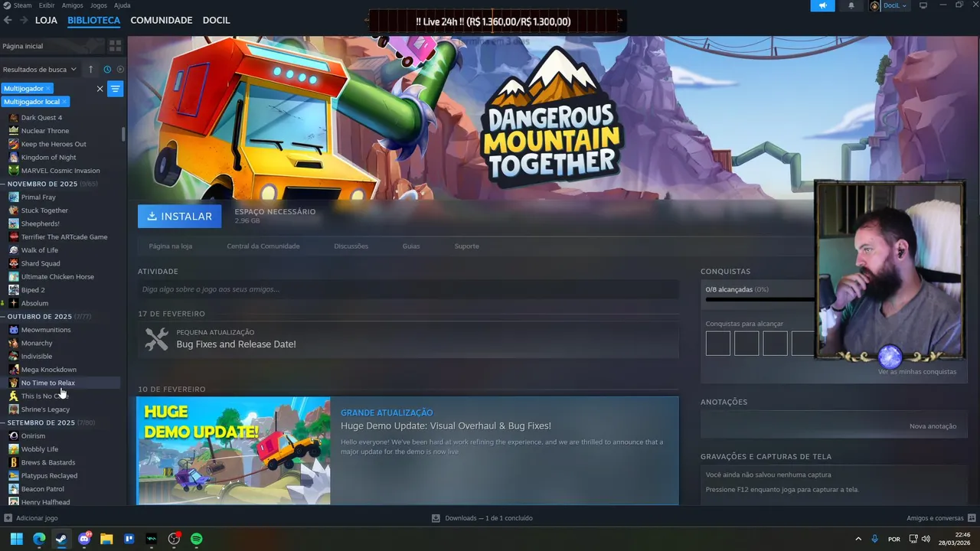This screenshot has width=980, height=551.
Task: Open Huge Demo Update thumbnail
Action: pos(234,451)
